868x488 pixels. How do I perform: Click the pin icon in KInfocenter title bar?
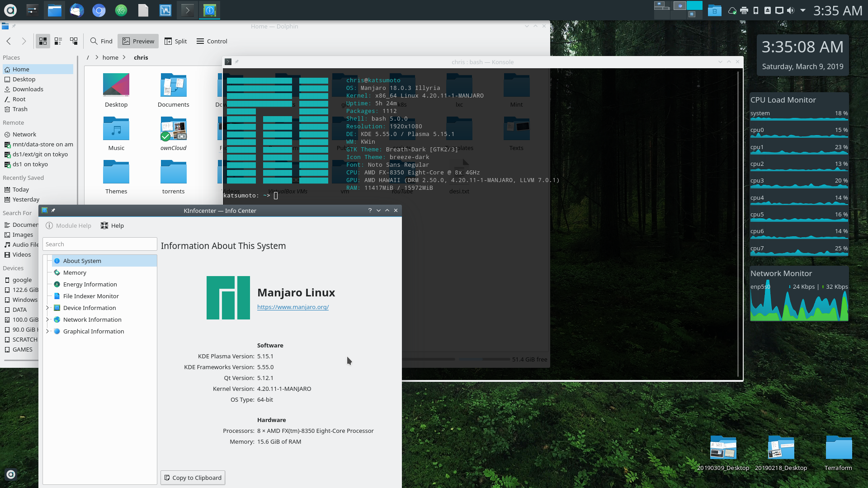coord(53,211)
